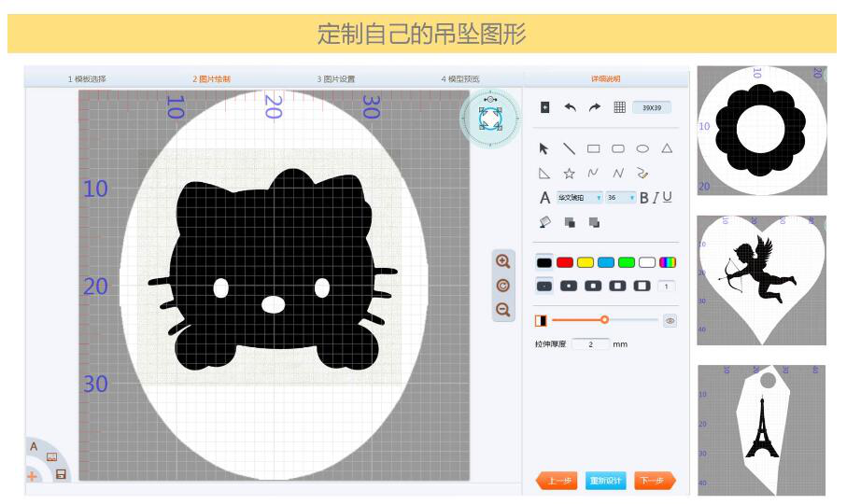Image resolution: width=847 pixels, height=504 pixels.
Task: Click the 下一步 next step button
Action: [x=655, y=481]
